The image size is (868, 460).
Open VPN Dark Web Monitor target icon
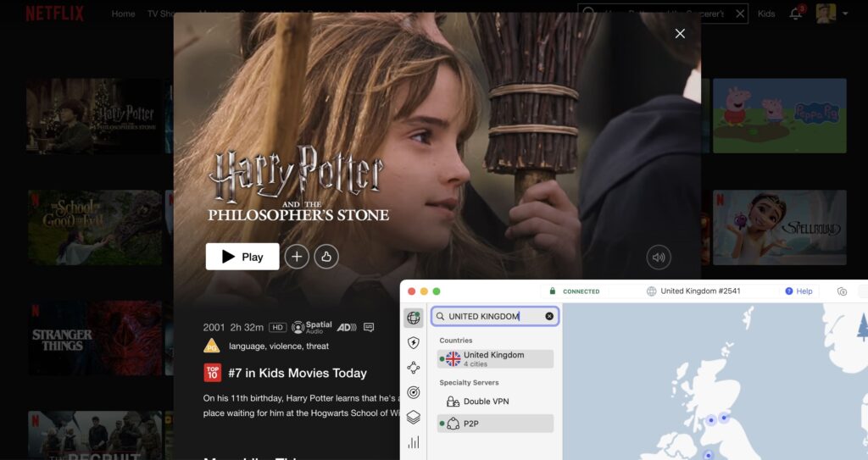click(x=414, y=392)
